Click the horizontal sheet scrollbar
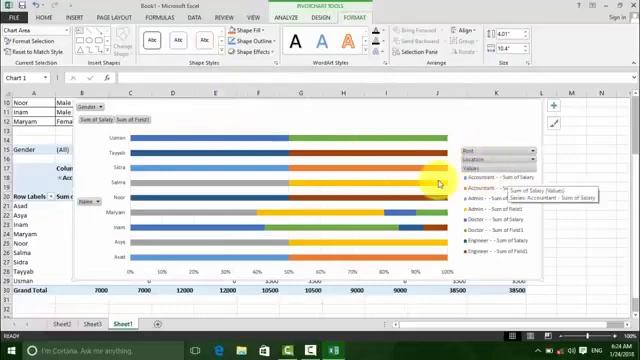640x360 pixels. pyautogui.click(x=503, y=324)
